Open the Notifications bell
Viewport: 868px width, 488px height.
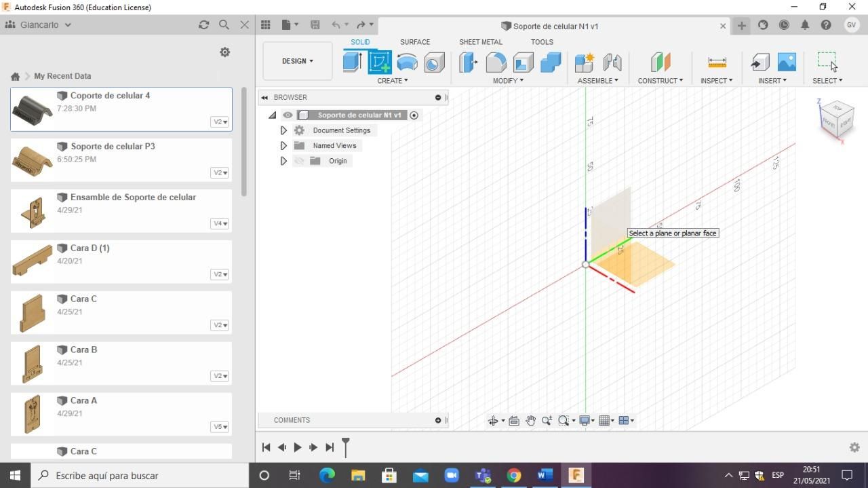805,25
